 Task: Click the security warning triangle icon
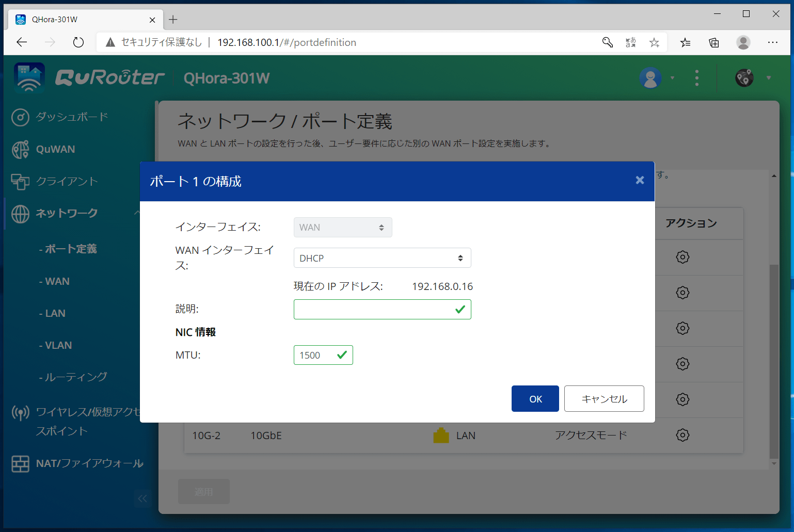pos(110,42)
